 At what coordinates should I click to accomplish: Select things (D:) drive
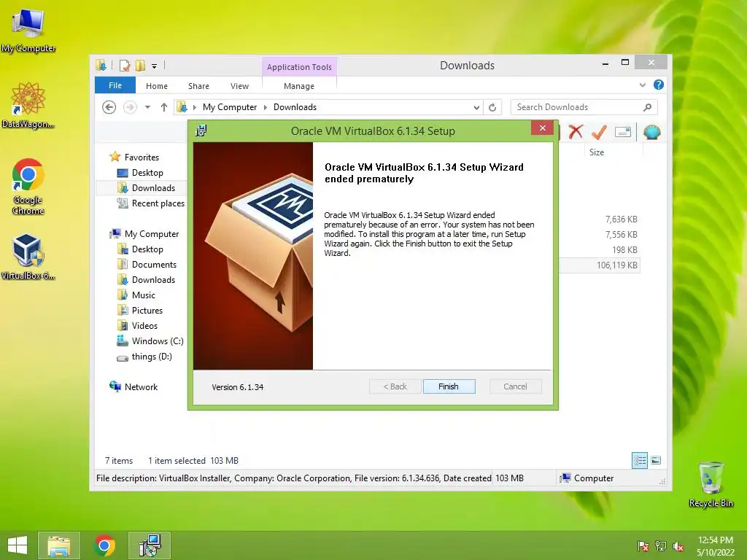(x=152, y=356)
